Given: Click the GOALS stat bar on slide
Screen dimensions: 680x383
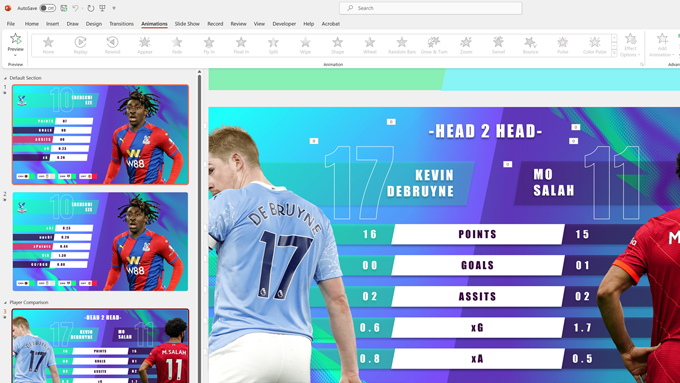Looking at the screenshot, I should point(477,265).
